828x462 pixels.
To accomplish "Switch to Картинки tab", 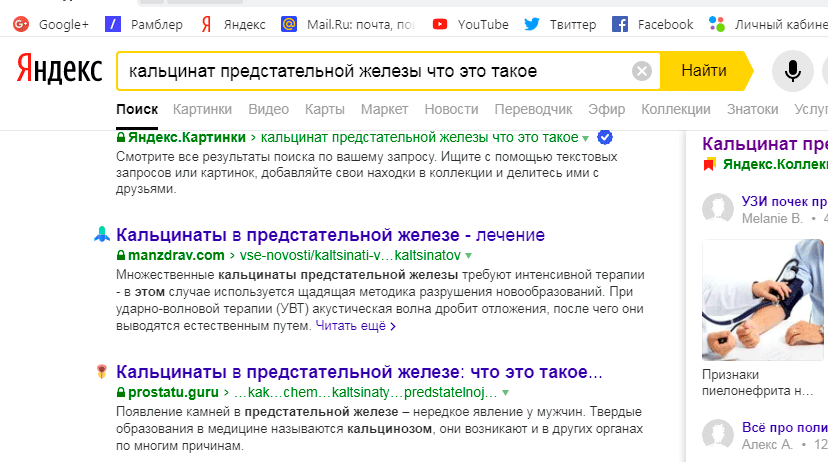I will [202, 109].
